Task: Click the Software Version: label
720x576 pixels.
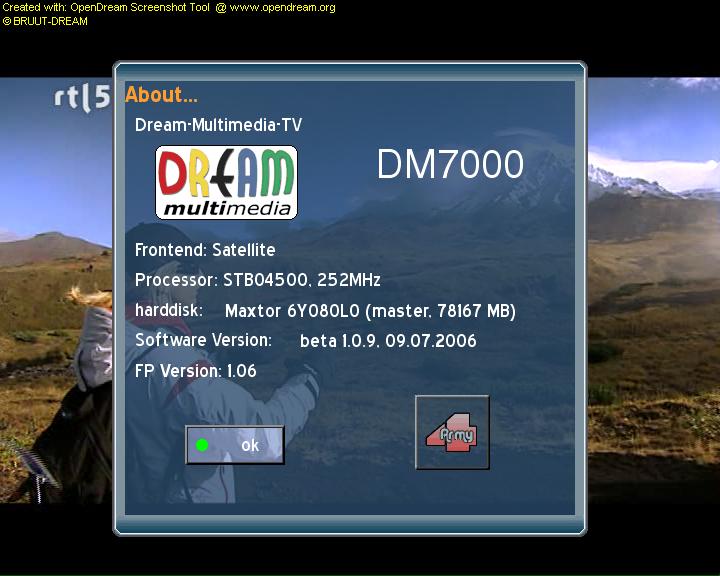Action: [x=203, y=340]
